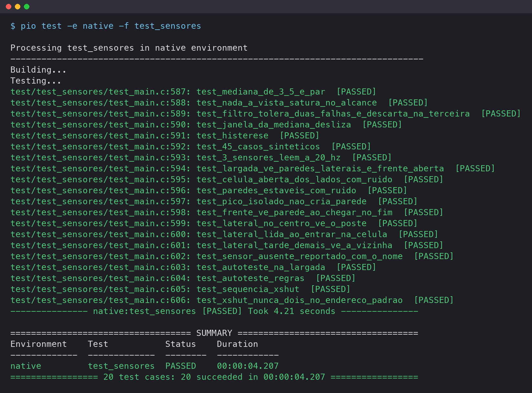532x393 pixels.
Task: Click the 'Status' column header
Action: pos(181,344)
